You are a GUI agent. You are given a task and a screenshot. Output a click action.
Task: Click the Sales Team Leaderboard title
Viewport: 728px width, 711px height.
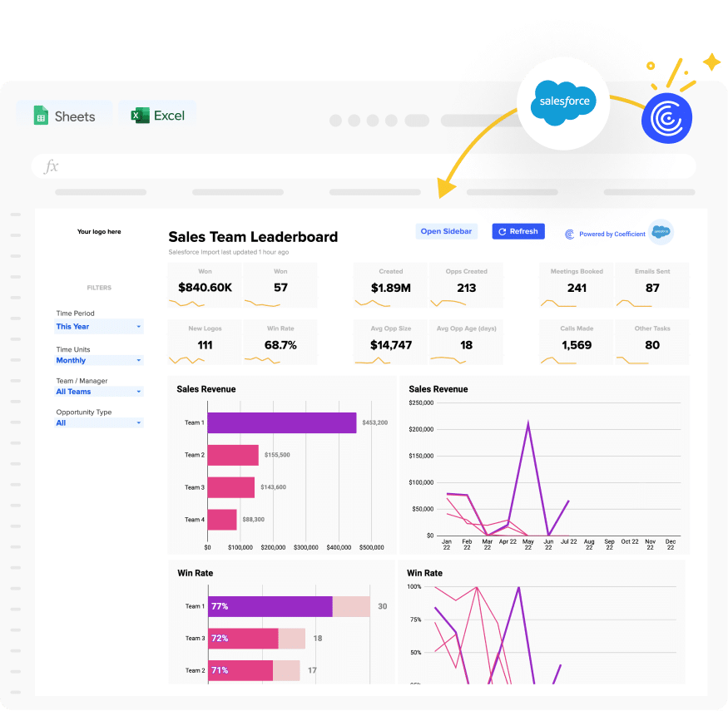[253, 237]
